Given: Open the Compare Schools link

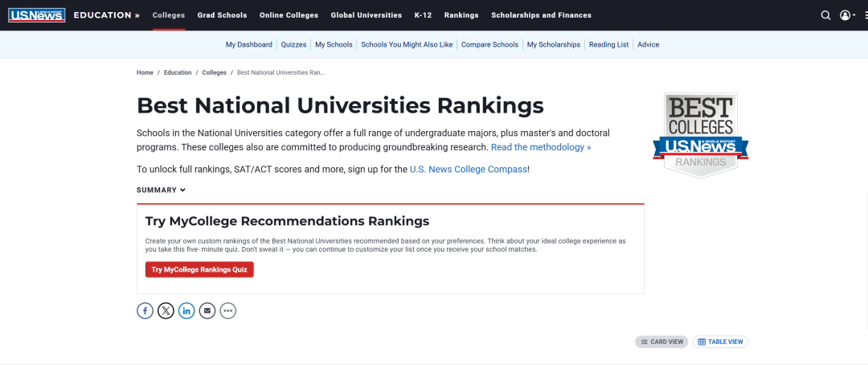Looking at the screenshot, I should pos(490,45).
